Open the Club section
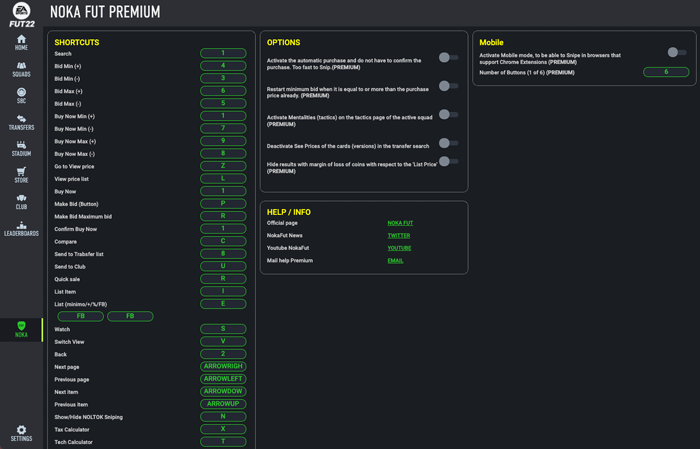 point(21,202)
